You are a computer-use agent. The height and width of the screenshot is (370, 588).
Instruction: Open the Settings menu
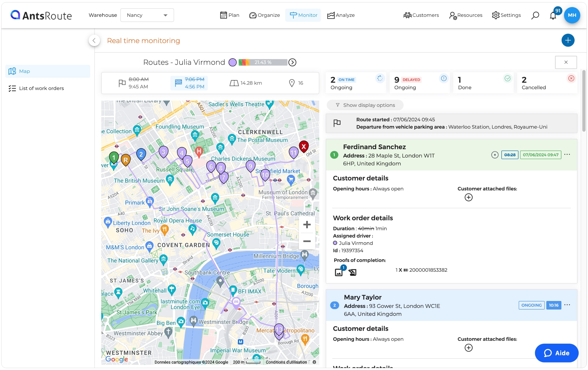pyautogui.click(x=506, y=15)
